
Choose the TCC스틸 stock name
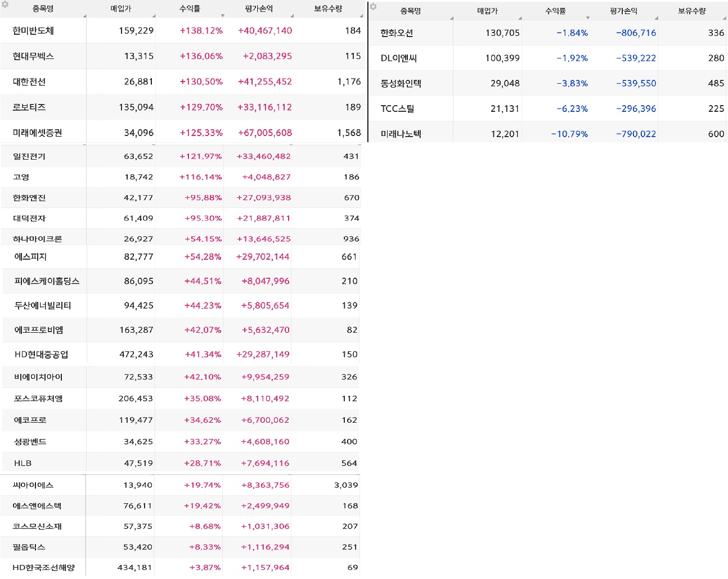click(x=397, y=109)
